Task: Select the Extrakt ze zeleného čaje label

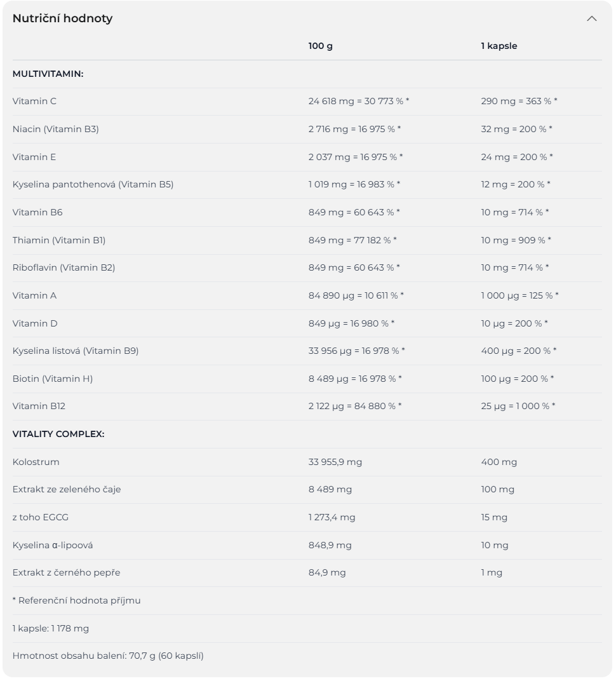Action: pos(66,489)
